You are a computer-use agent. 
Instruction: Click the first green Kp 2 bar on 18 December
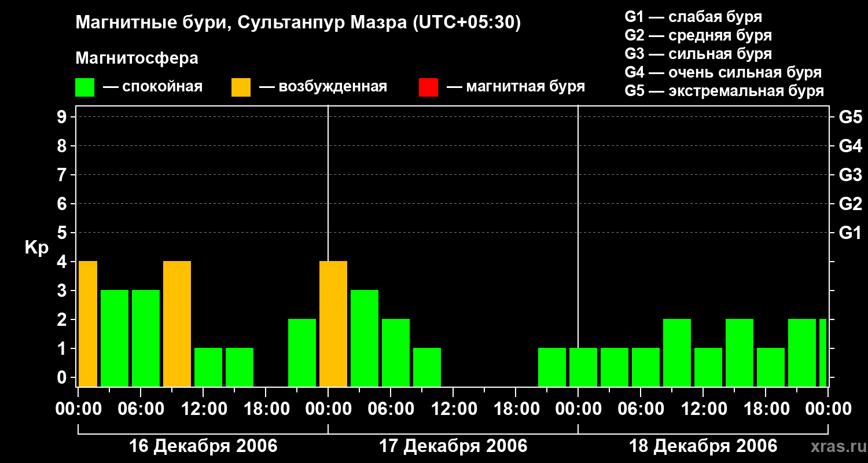(x=677, y=353)
